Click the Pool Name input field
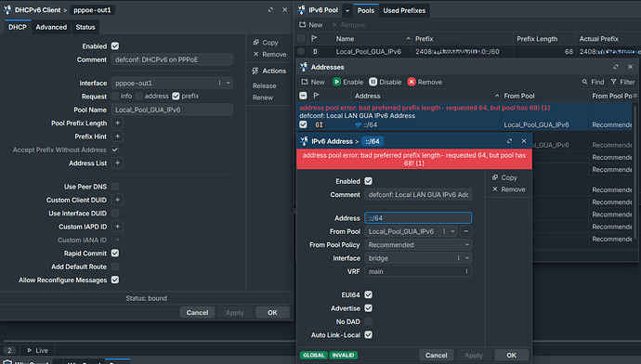The width and height of the screenshot is (641, 364). pyautogui.click(x=172, y=110)
